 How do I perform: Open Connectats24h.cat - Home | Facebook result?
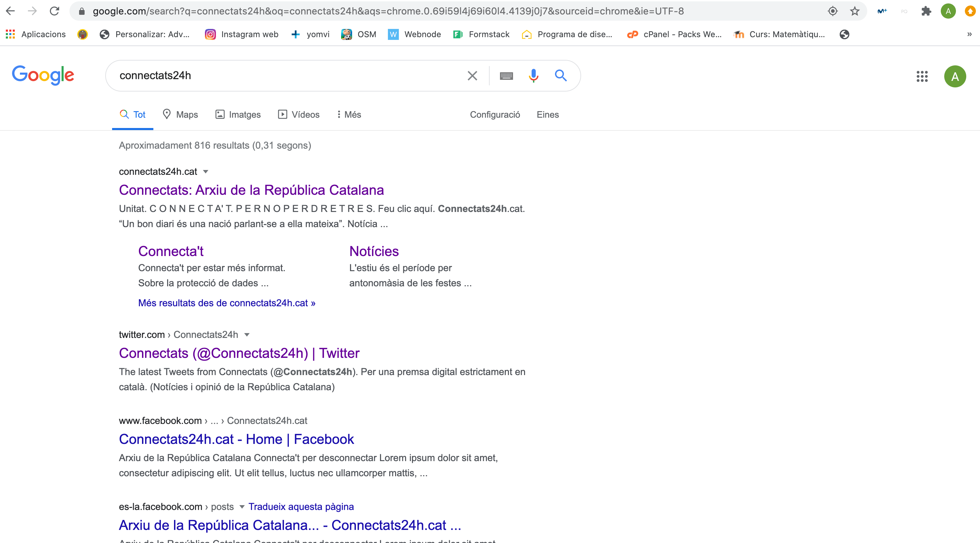point(236,439)
